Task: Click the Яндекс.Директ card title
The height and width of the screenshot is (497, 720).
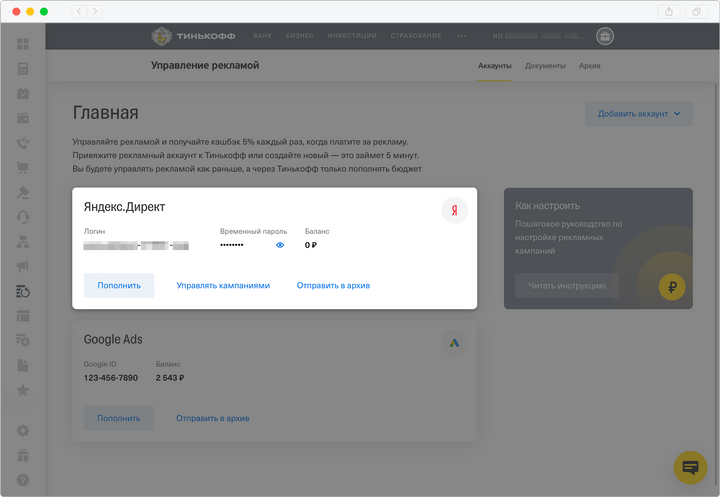Action: (124, 207)
